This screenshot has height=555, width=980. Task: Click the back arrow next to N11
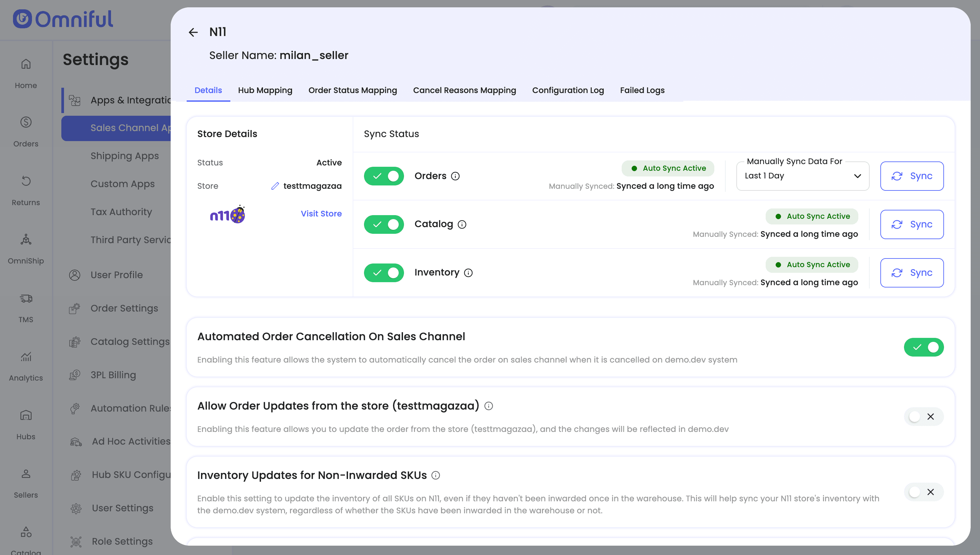[x=193, y=32]
